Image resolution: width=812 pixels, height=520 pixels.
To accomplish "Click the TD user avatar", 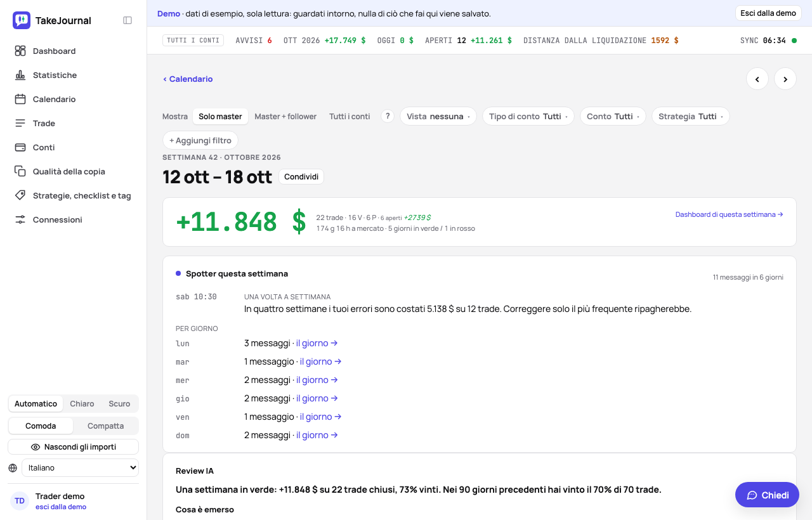I will tap(20, 501).
